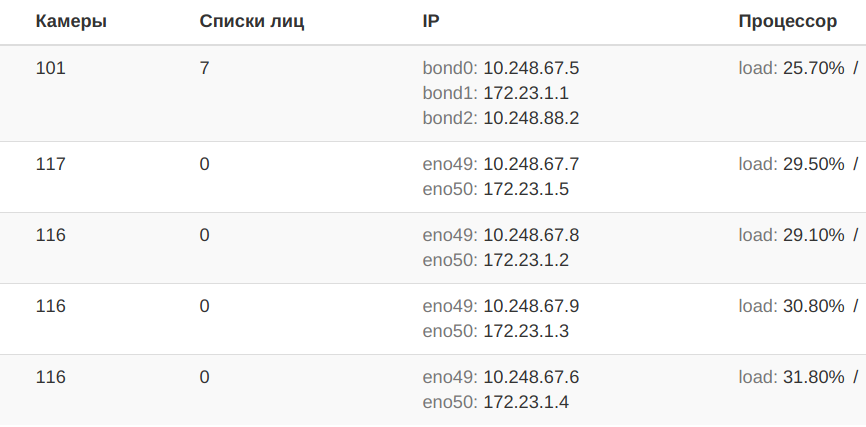
Task: Click eno49 address 10.248.67.8
Action: pos(531,235)
